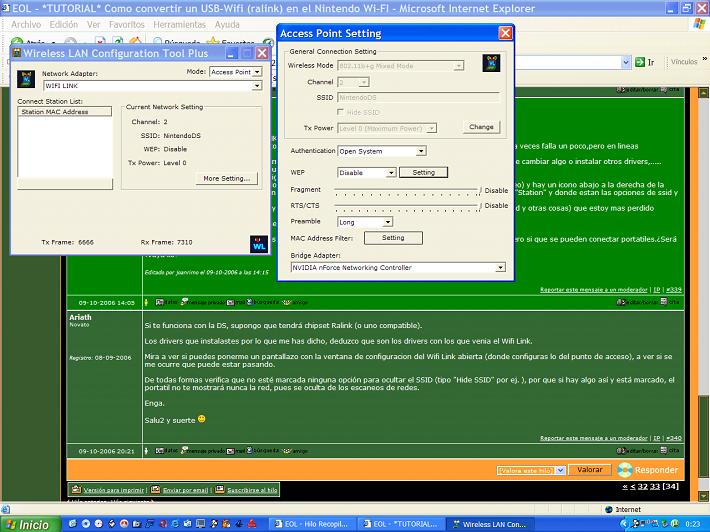Open the Valora este hilo rating dropdown
Screen dimensions: 710x532
point(561,470)
